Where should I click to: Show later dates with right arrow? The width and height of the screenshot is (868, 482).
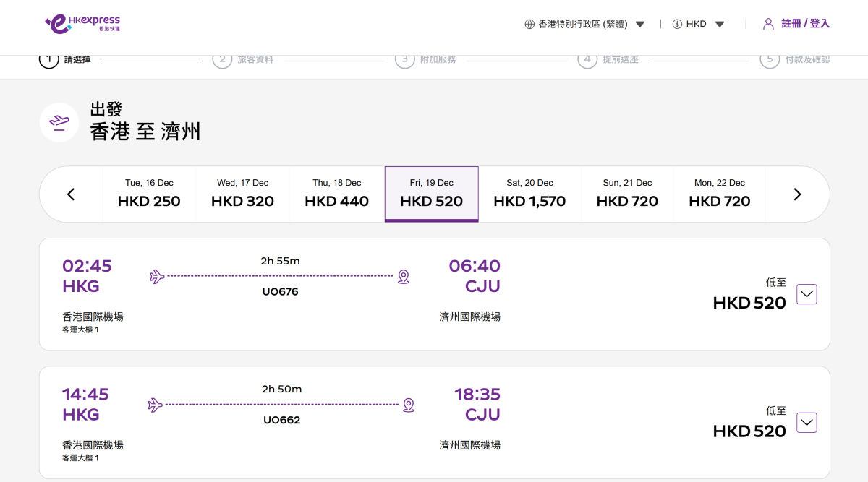797,194
